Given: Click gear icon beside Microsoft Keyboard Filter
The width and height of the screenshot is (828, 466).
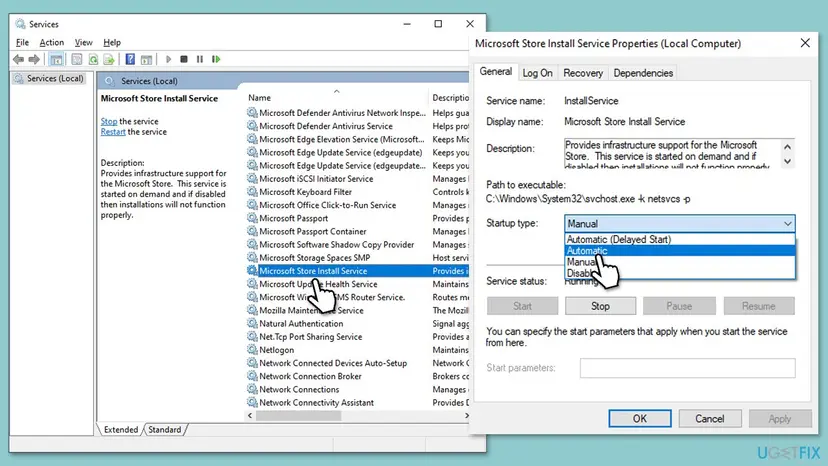Looking at the screenshot, I should 252,191.
